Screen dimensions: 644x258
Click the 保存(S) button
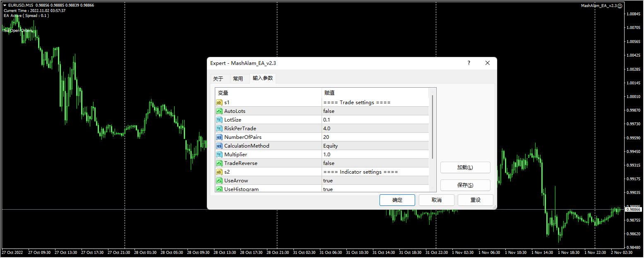point(465,185)
